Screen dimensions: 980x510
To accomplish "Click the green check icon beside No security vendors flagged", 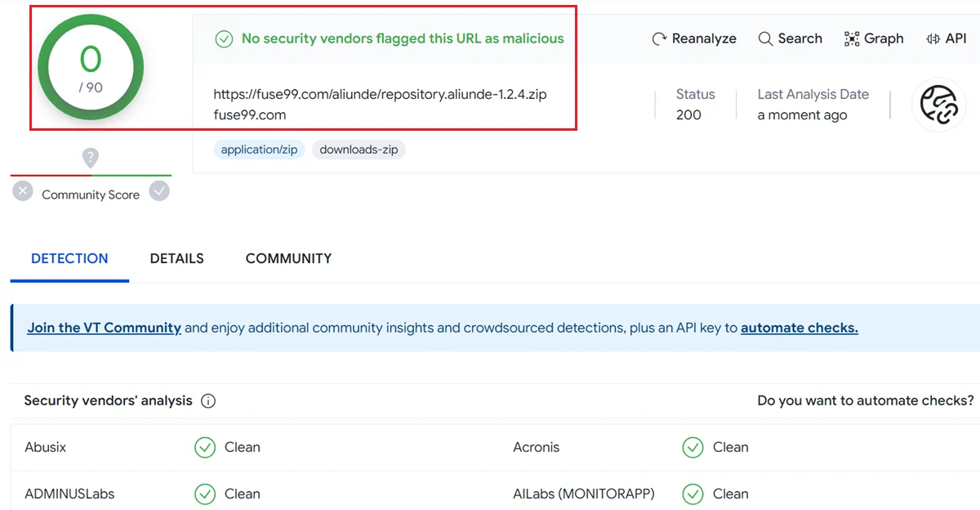I will point(224,39).
